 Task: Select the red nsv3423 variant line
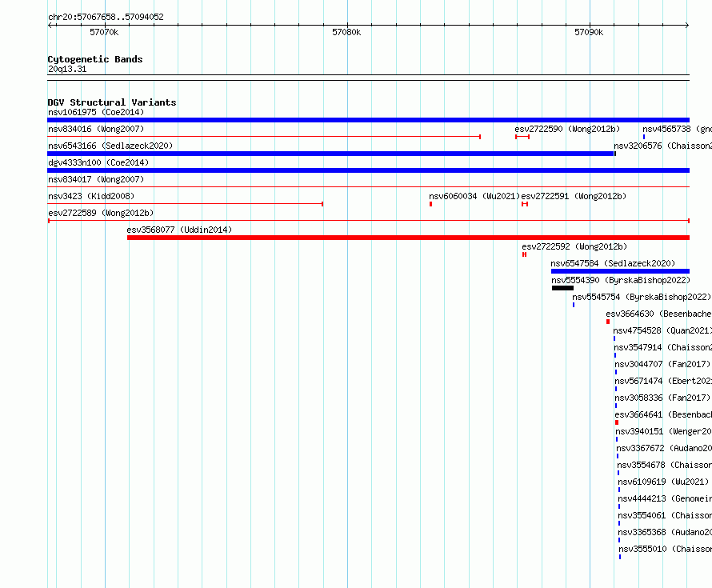click(x=186, y=204)
